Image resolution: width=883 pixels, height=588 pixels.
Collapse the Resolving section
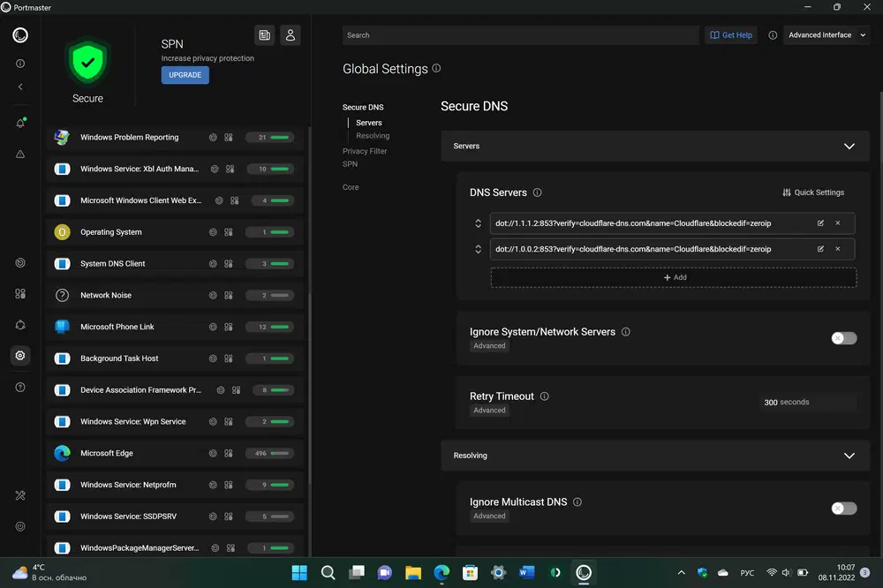849,456
